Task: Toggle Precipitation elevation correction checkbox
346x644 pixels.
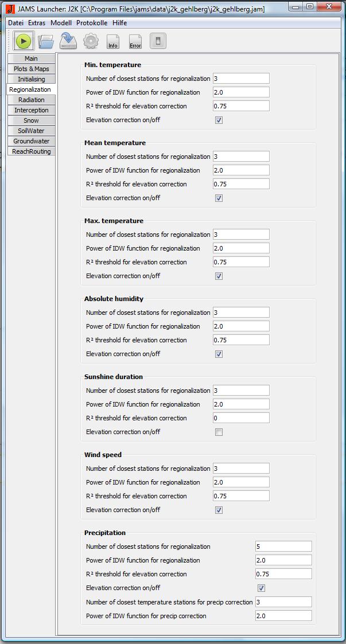Action: (261, 588)
